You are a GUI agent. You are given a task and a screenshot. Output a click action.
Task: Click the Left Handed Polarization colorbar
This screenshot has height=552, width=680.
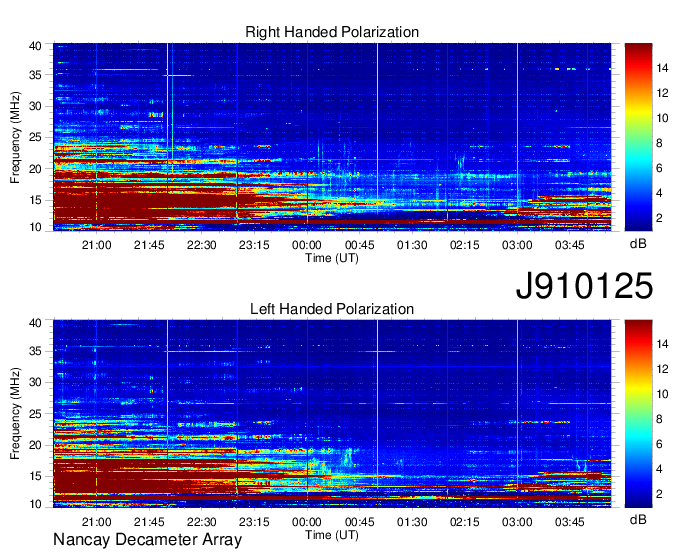638,414
